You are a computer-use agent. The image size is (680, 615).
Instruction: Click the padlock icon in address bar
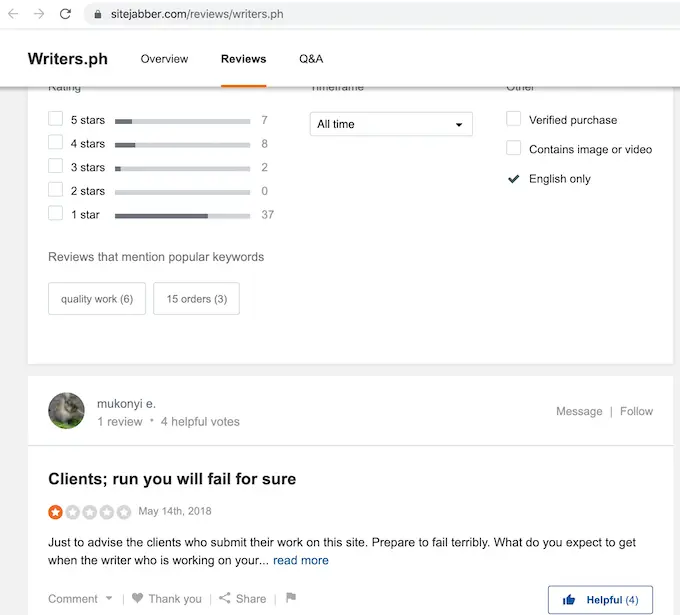tap(98, 14)
